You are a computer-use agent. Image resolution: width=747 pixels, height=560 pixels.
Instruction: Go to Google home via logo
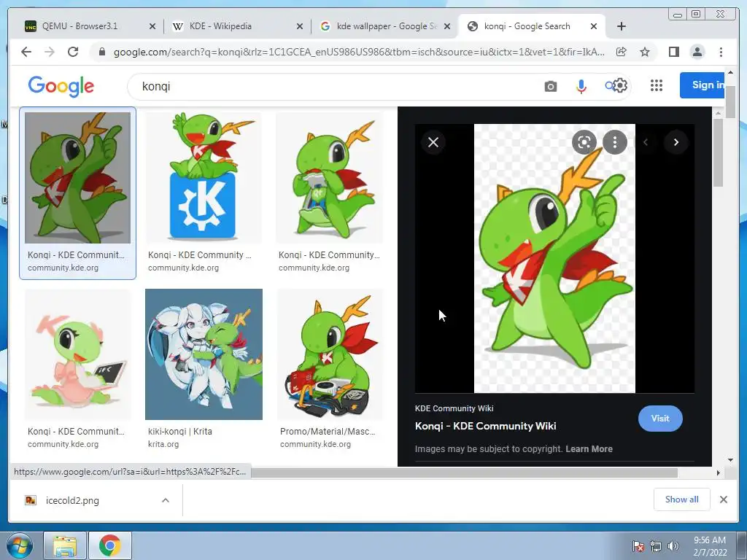(61, 86)
